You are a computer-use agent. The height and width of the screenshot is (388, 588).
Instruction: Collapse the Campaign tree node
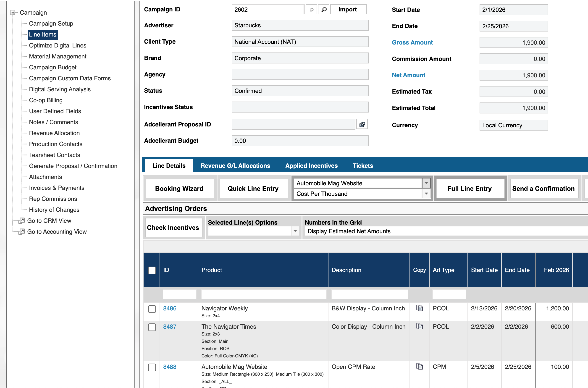click(13, 13)
